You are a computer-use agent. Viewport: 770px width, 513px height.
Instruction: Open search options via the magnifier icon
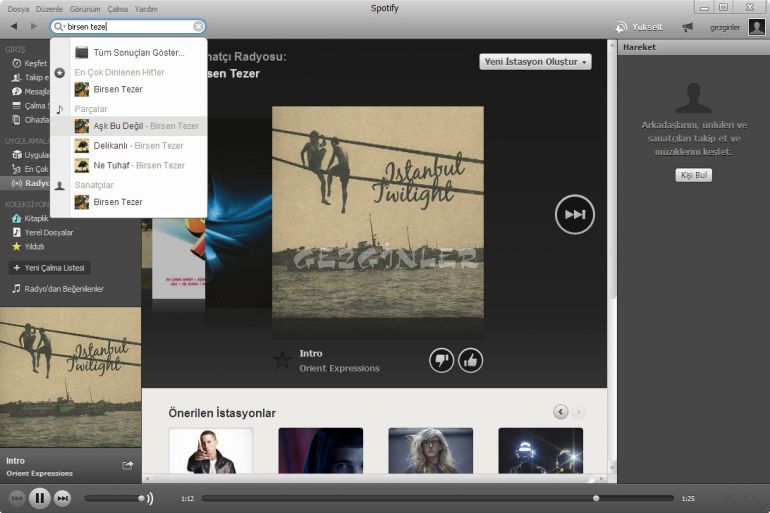pos(58,27)
